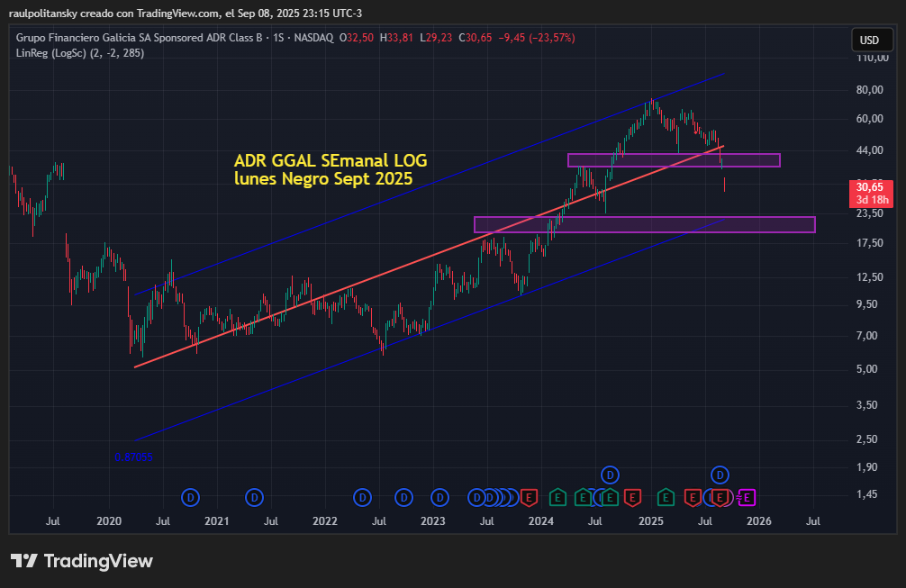Select the LinReg (LogSc) indicator legend
Image resolution: width=906 pixels, height=588 pixels.
[x=80, y=52]
